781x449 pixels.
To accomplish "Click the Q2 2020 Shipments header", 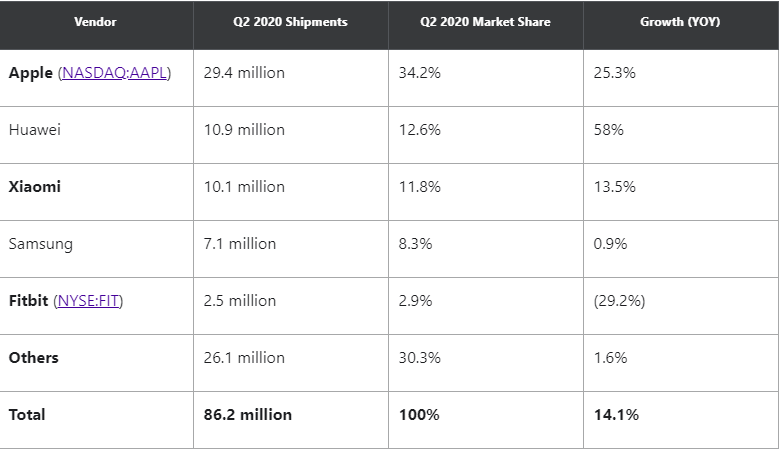I will click(x=290, y=22).
